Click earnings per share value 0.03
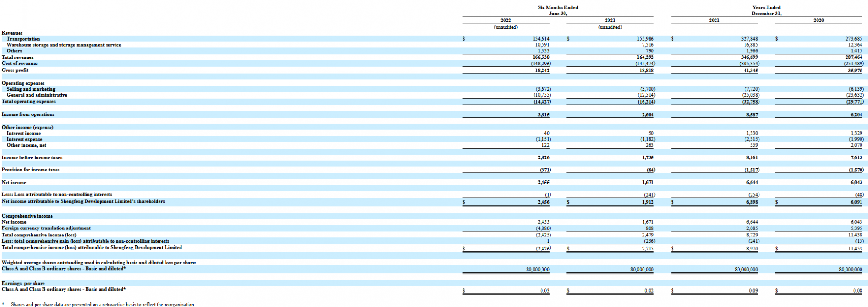 point(545,290)
